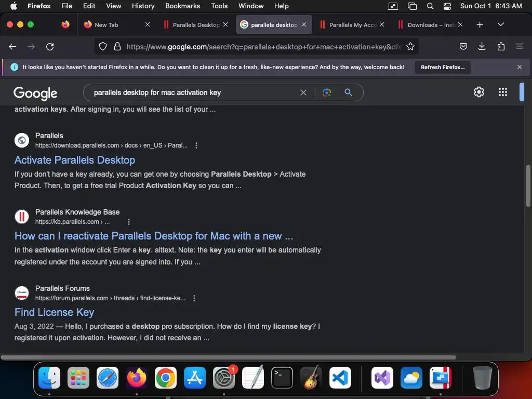
Task: Open a new Firefox tab with plus button
Action: (x=480, y=25)
